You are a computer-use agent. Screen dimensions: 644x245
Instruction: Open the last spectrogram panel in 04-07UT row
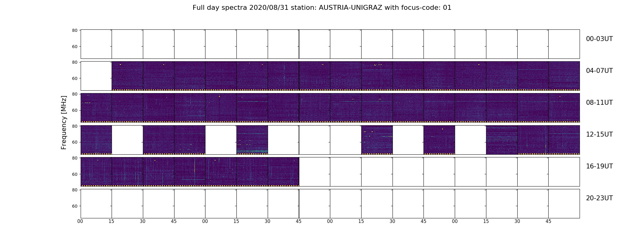(x=564, y=76)
